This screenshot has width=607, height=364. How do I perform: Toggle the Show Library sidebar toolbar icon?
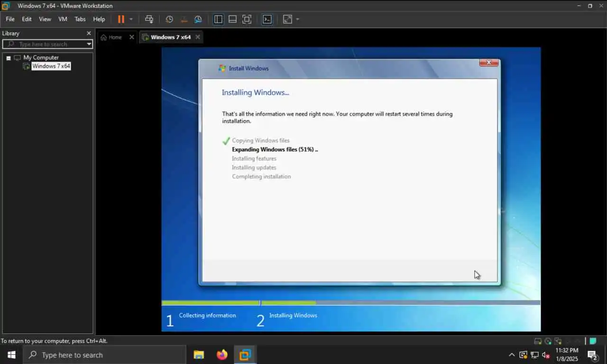click(x=218, y=19)
